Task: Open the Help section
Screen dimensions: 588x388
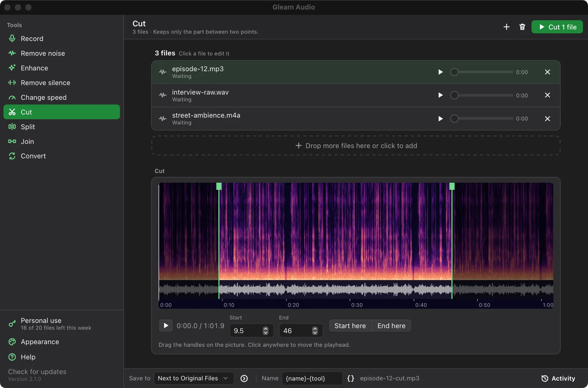Action: [62, 357]
